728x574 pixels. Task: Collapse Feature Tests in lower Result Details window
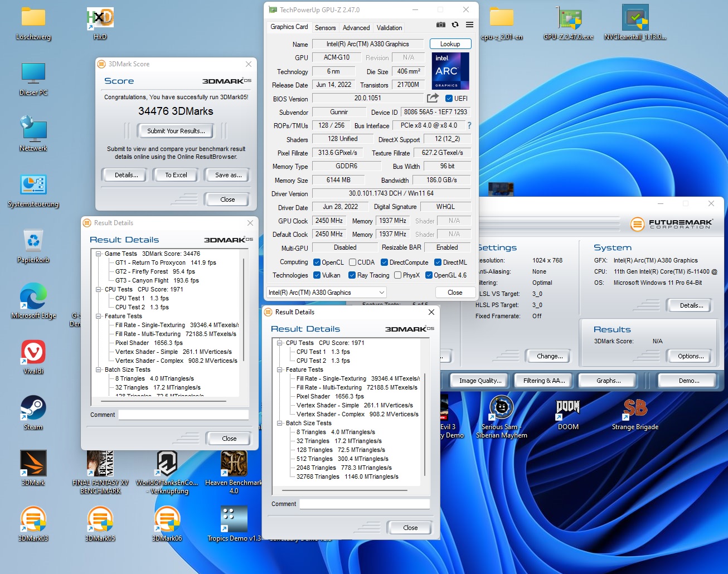point(280,369)
